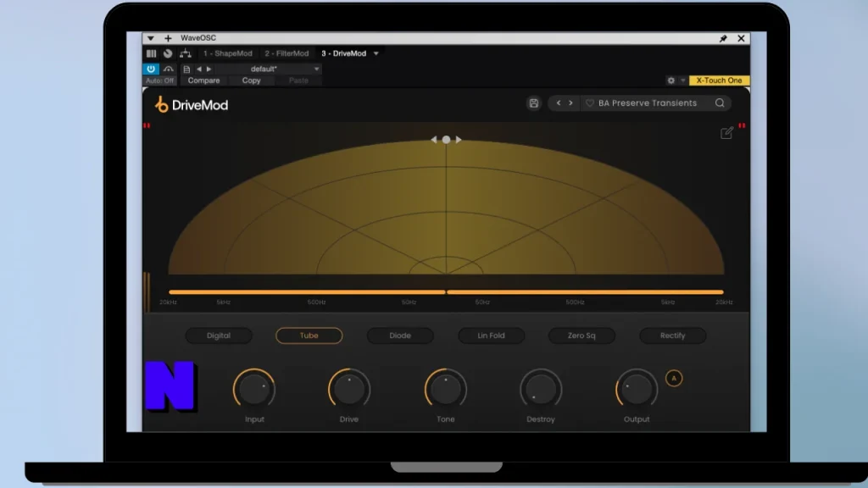This screenshot has height=488, width=868.
Task: Toggle the Auto: Off automation mode
Action: pos(159,80)
